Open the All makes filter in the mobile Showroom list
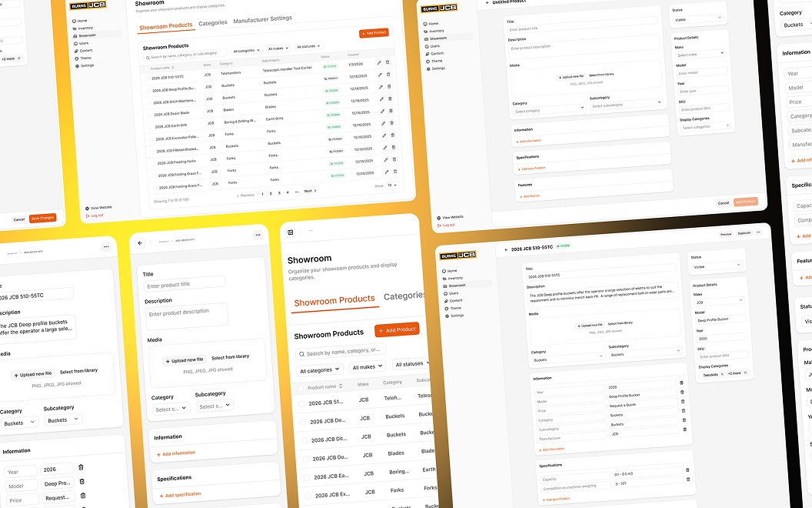 point(367,366)
